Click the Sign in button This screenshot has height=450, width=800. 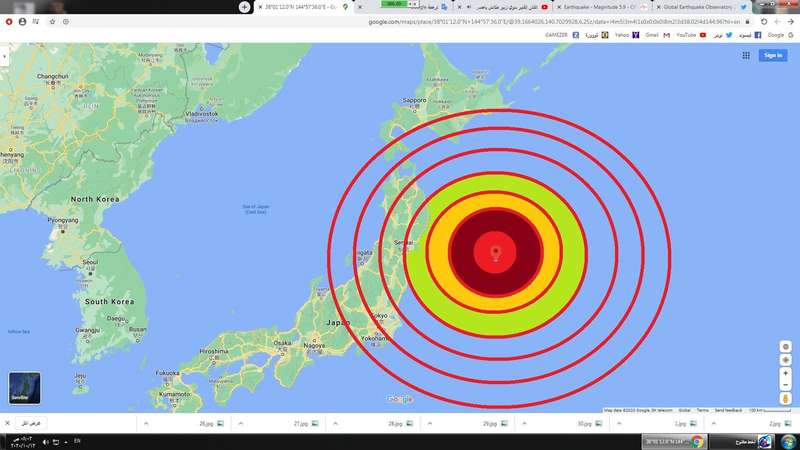pyautogui.click(x=773, y=55)
